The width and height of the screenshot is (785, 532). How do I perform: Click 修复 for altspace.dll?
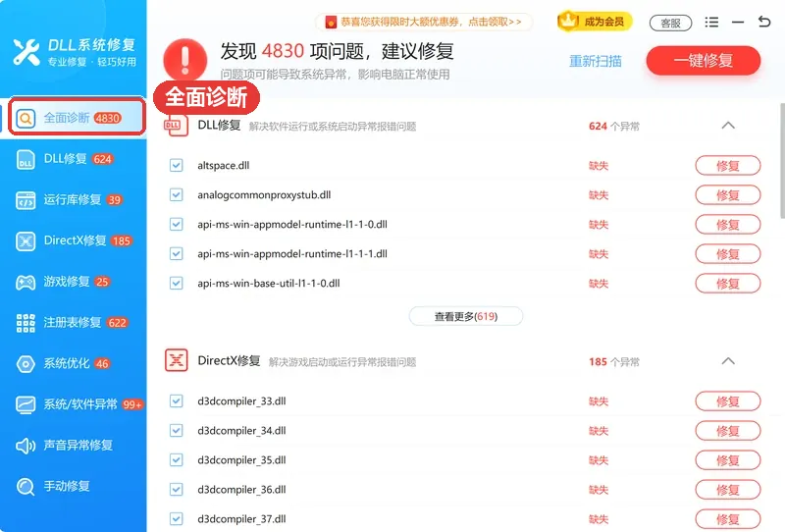pos(728,166)
